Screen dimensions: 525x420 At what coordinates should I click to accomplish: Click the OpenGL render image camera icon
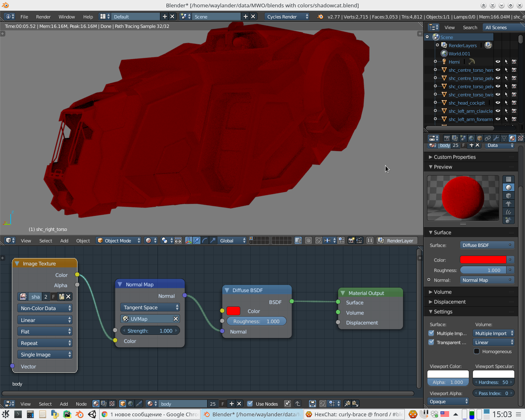351,240
